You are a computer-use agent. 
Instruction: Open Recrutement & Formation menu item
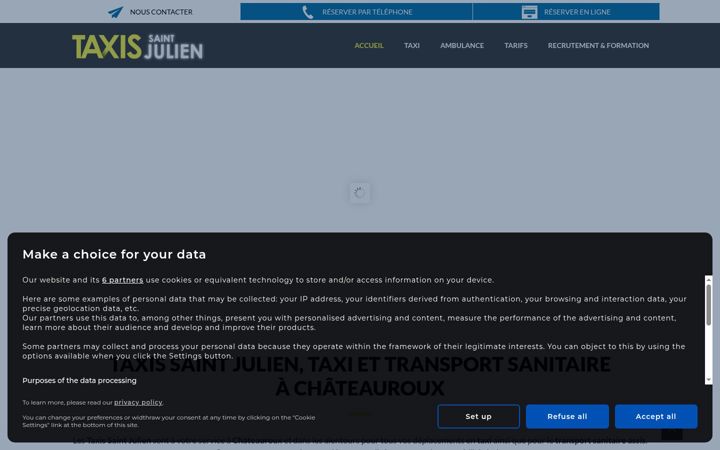point(598,45)
